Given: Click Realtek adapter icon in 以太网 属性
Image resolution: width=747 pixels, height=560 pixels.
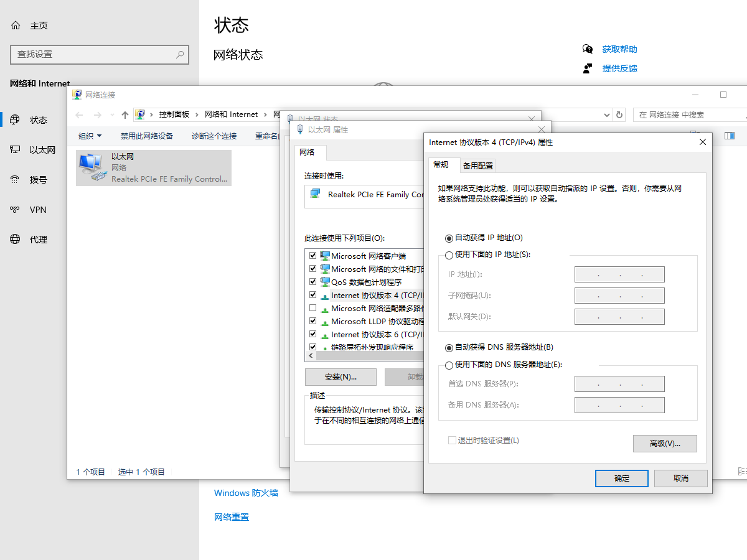Looking at the screenshot, I should pyautogui.click(x=315, y=194).
